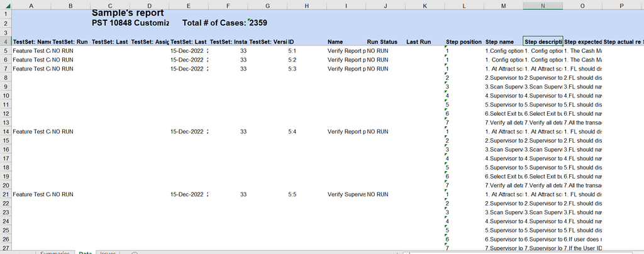The image size is (644, 254).
Task: Click the "TestSet: Insta" header cell
Action: click(228, 42)
